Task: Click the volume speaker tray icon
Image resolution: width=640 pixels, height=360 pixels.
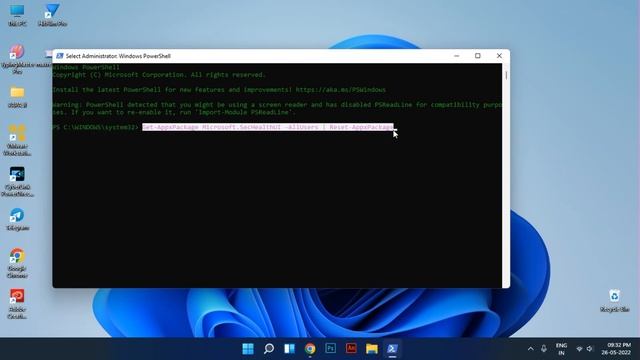Action: [x=590, y=349]
